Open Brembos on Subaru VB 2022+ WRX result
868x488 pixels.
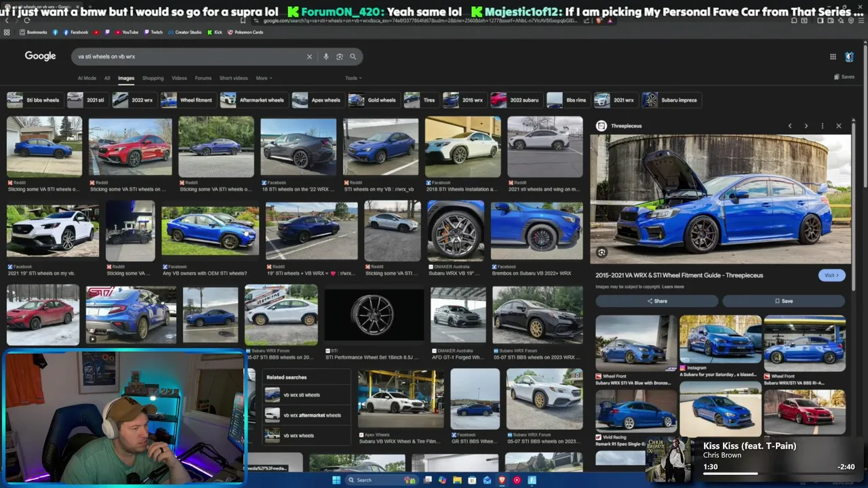click(x=536, y=230)
